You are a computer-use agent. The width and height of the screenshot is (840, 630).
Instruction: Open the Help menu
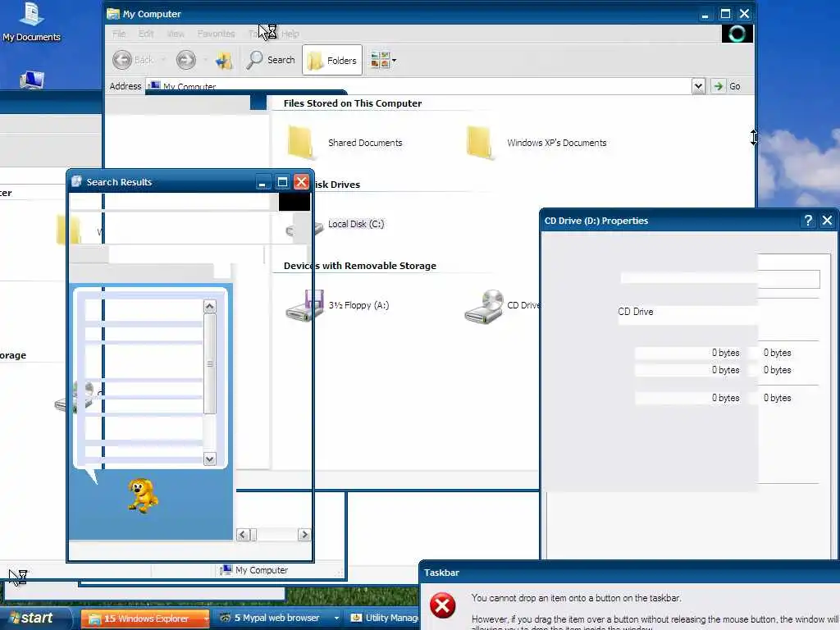290,34
